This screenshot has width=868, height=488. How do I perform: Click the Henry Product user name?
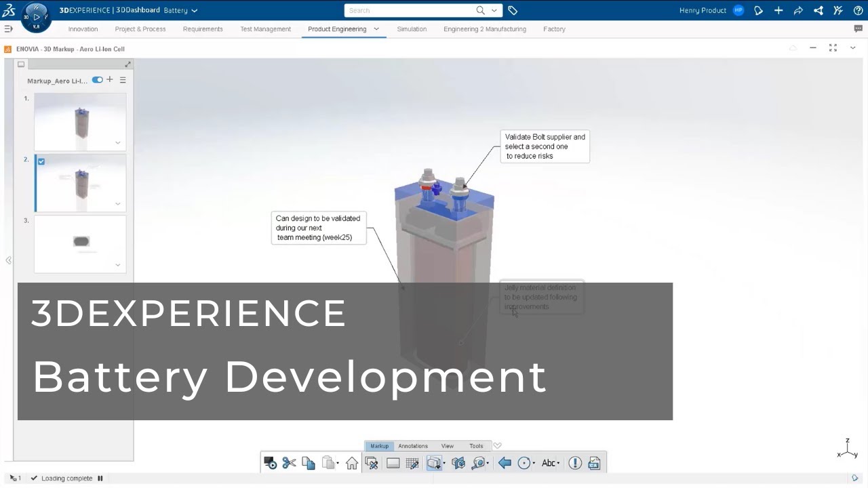703,10
